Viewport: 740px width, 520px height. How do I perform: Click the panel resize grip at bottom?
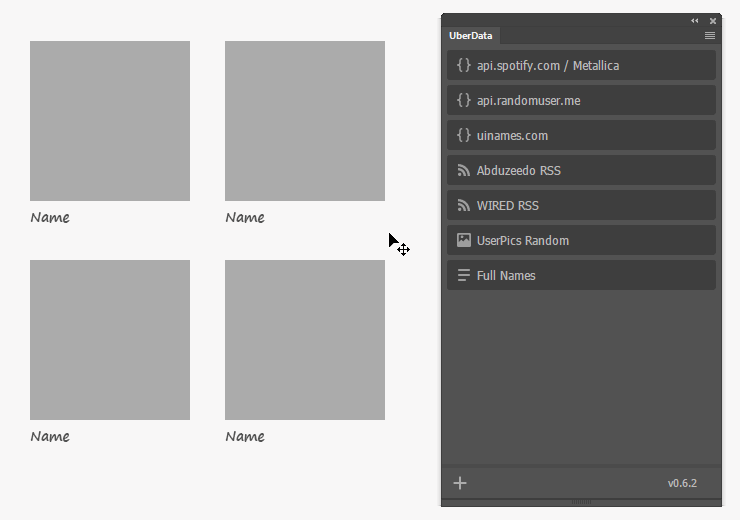click(x=581, y=501)
